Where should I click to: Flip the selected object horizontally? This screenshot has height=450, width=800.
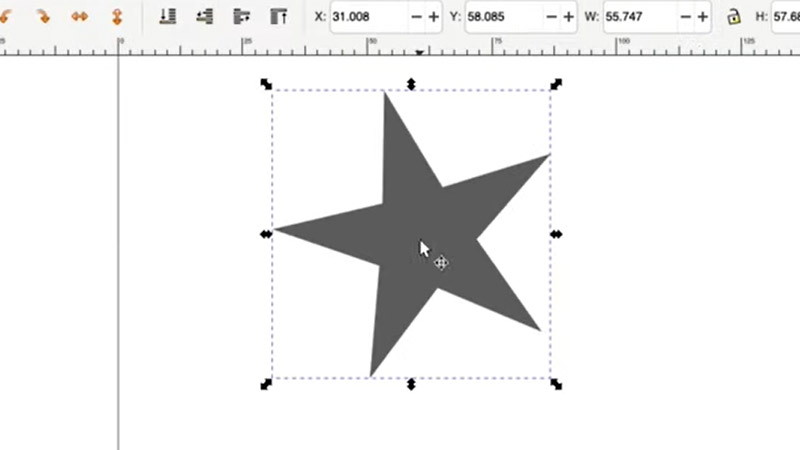(x=80, y=16)
